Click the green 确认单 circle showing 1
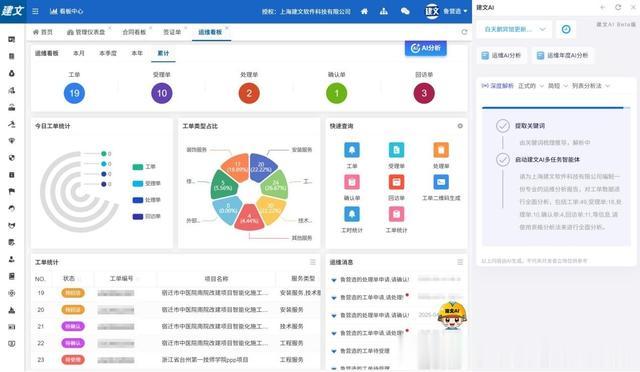640x372 pixels. 337,93
